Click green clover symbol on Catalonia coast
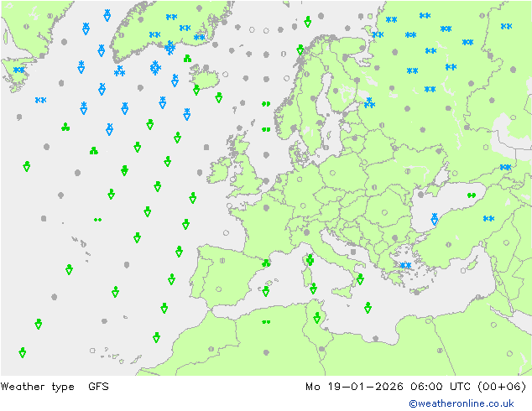 click(x=266, y=263)
